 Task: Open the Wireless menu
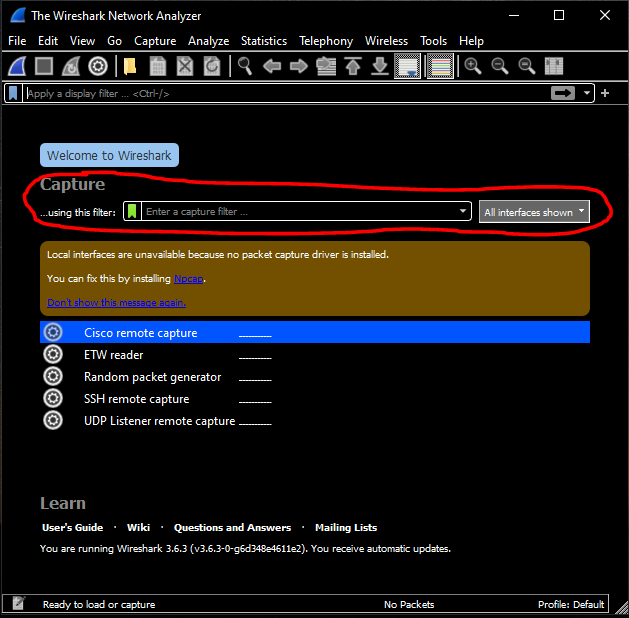click(386, 41)
